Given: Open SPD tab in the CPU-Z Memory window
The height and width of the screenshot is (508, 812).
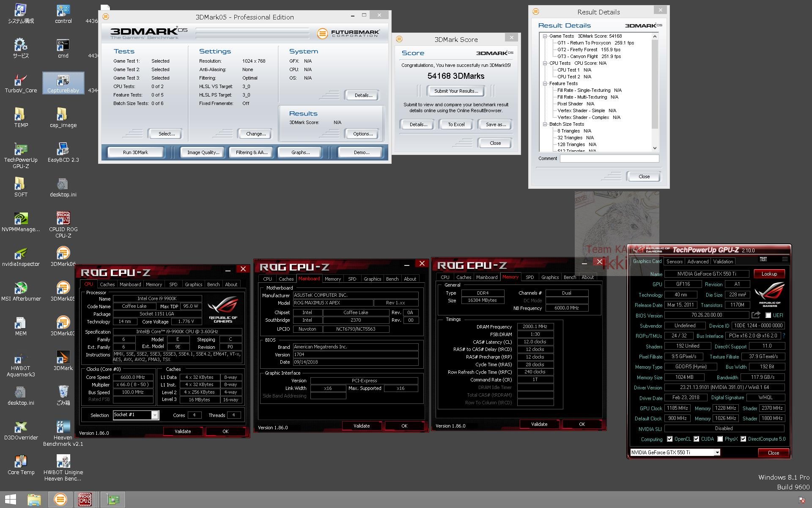Looking at the screenshot, I should [529, 277].
